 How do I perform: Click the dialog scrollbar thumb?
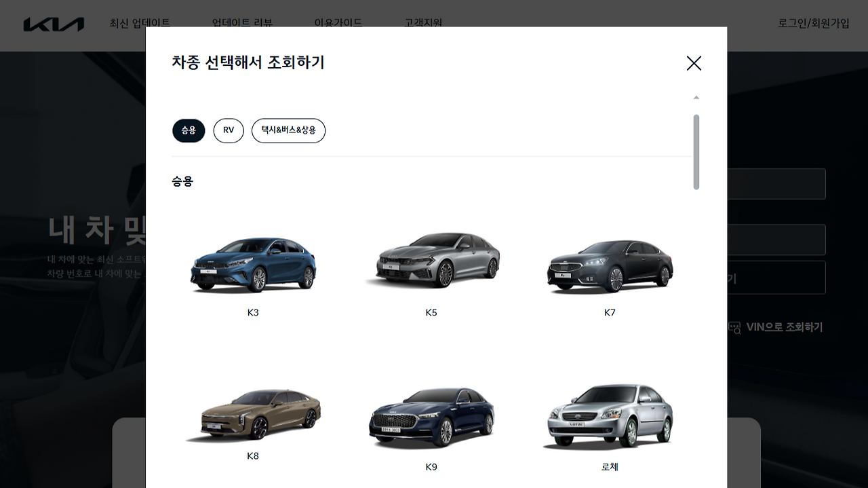(x=696, y=152)
